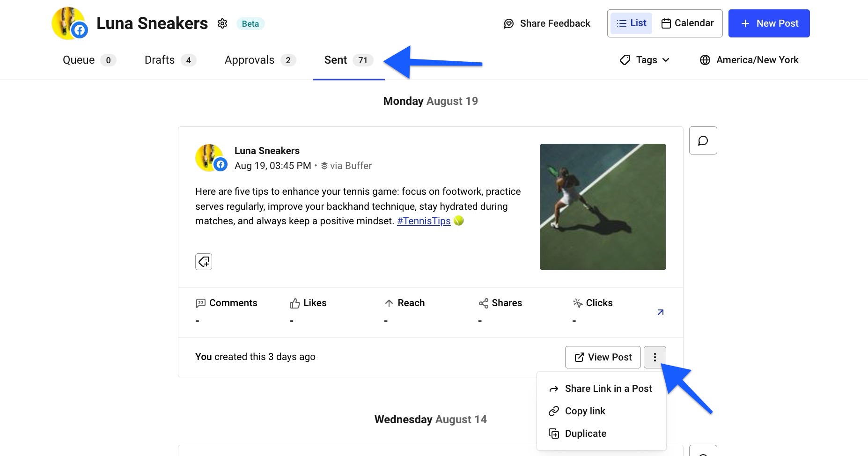Select Copy link from the menu

[x=601, y=411]
